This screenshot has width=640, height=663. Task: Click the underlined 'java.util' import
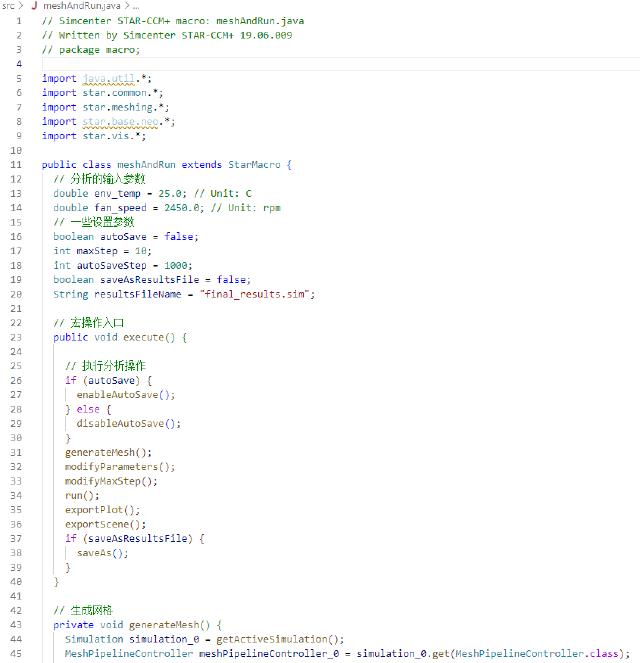pos(109,78)
